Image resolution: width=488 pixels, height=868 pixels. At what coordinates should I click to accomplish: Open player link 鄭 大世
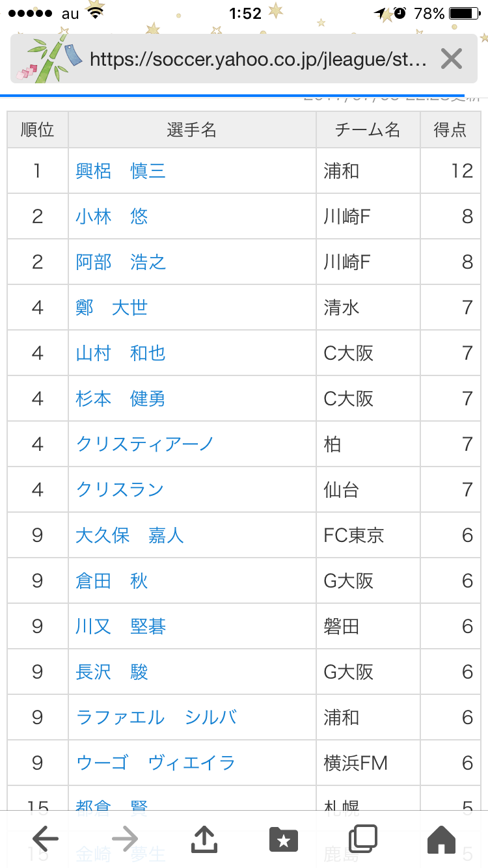[x=112, y=307]
